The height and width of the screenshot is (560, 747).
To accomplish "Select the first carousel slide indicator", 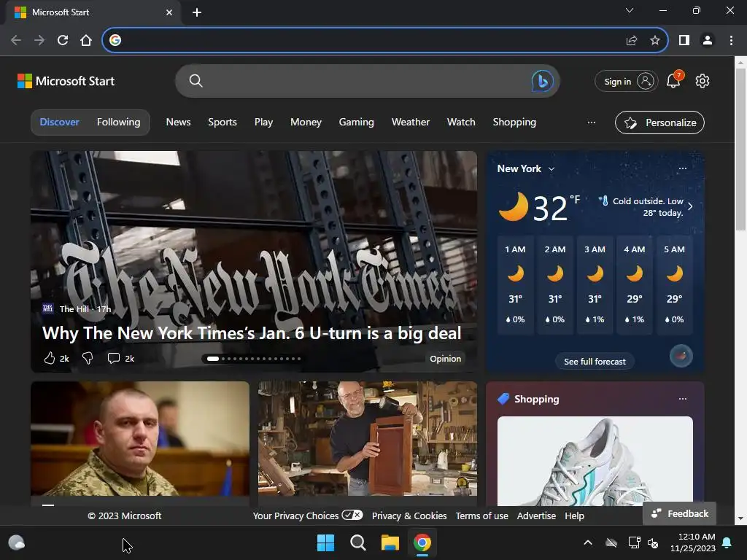I will (213, 359).
